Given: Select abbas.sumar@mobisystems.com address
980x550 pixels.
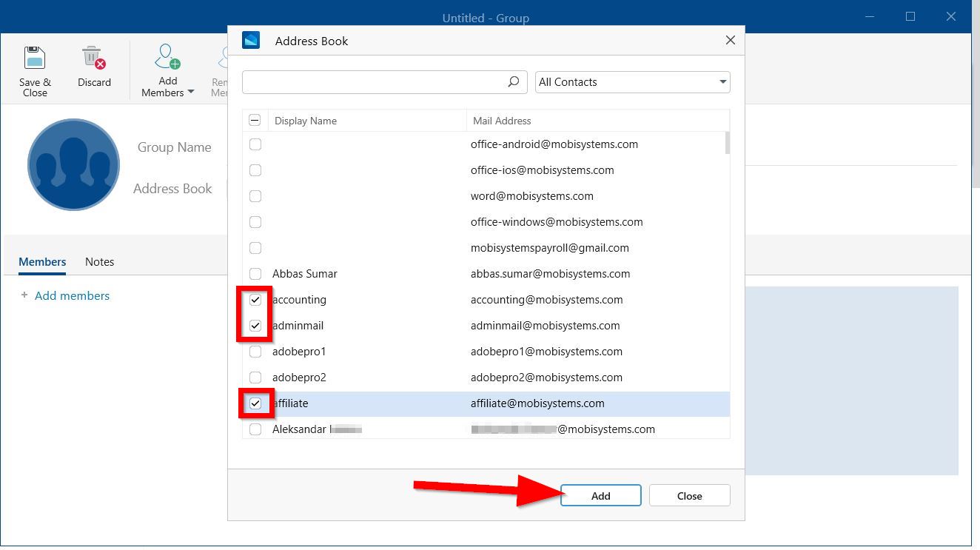Looking at the screenshot, I should pyautogui.click(x=551, y=274).
